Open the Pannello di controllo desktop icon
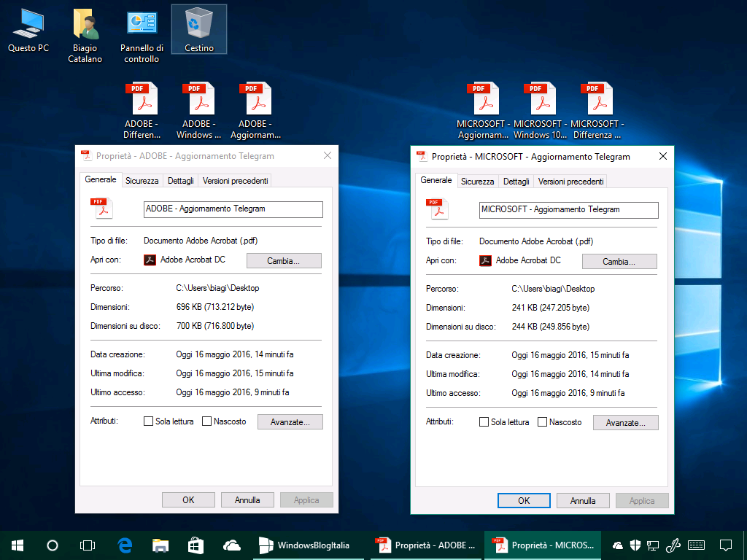Image resolution: width=747 pixels, height=560 pixels. click(x=142, y=36)
